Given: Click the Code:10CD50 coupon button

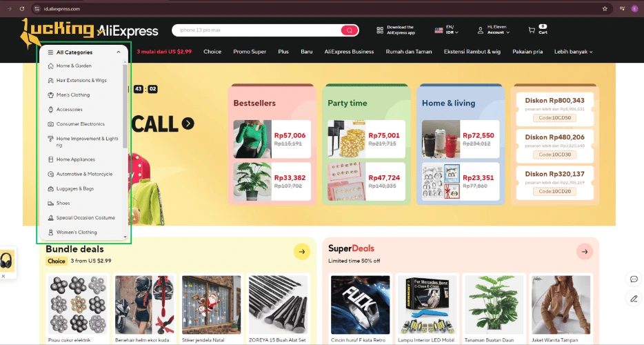Looking at the screenshot, I should click(x=555, y=118).
